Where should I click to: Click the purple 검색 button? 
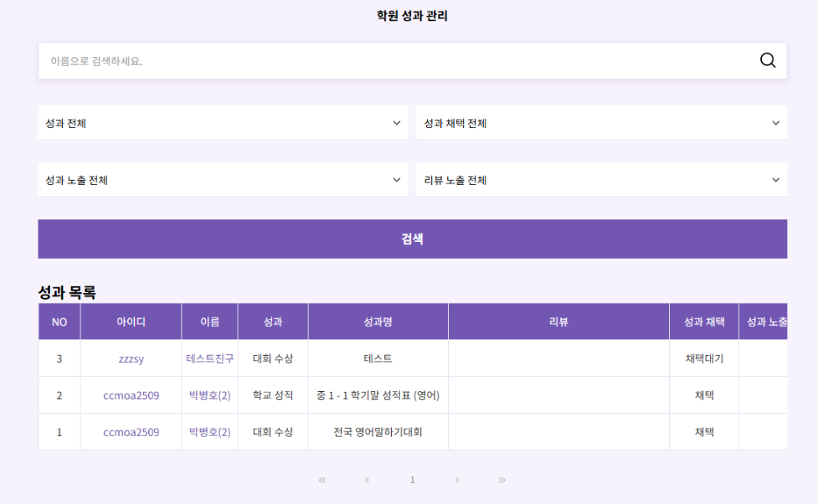(x=412, y=239)
